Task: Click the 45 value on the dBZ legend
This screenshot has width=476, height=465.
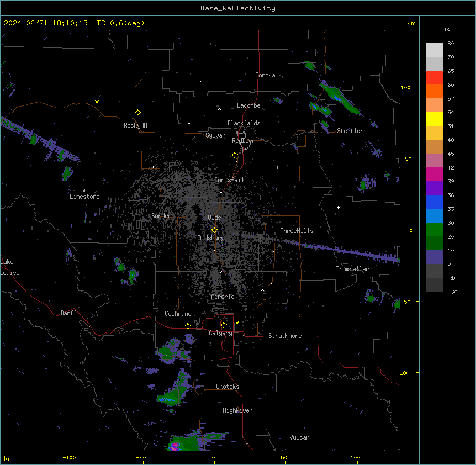Action: 451,154
